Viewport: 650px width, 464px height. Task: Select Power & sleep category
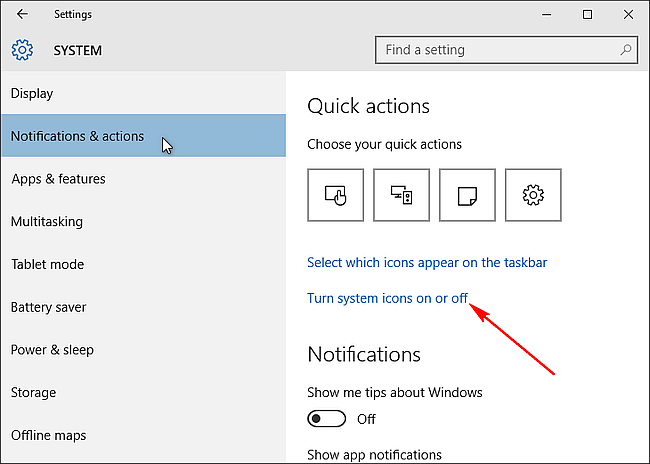pos(143,350)
